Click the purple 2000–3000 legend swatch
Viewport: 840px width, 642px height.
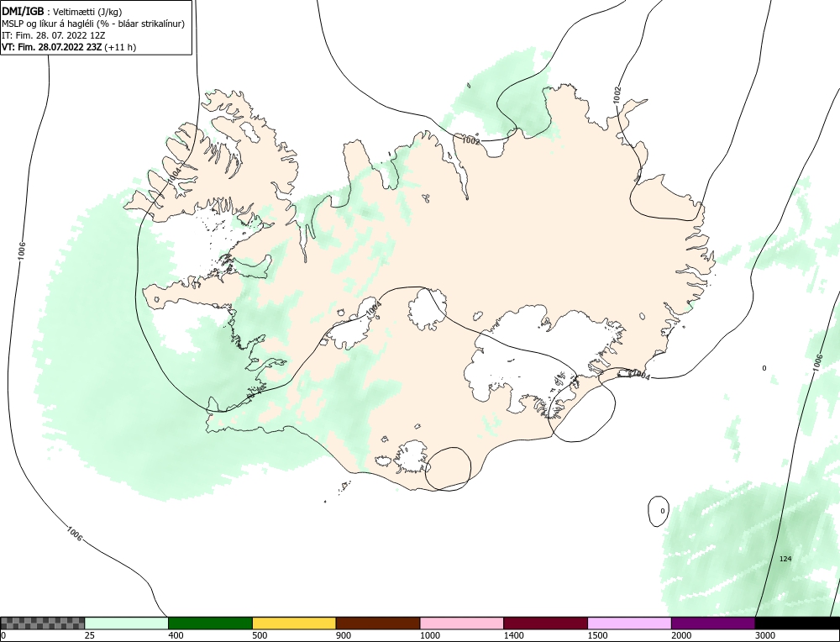click(713, 624)
